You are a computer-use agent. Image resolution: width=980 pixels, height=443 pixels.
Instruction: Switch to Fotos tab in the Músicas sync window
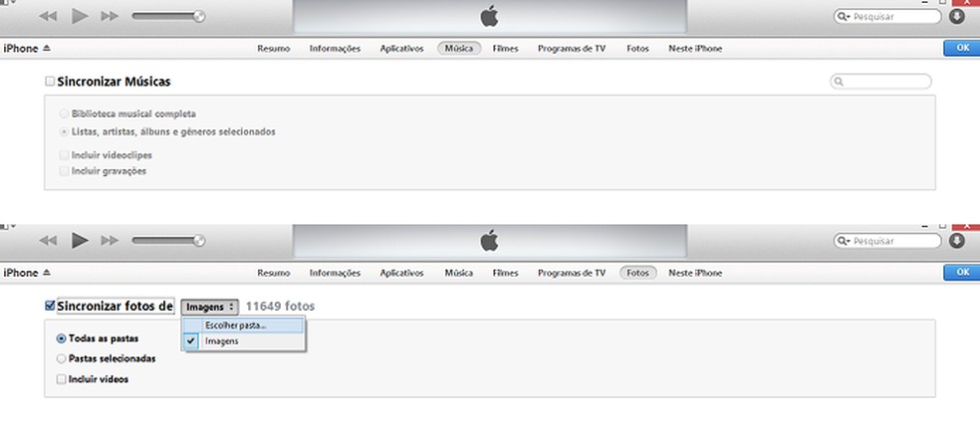pyautogui.click(x=638, y=48)
